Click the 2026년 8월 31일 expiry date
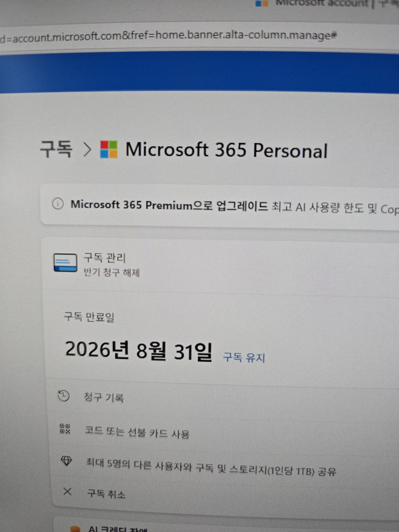Image resolution: width=399 pixels, height=532 pixels. click(139, 351)
